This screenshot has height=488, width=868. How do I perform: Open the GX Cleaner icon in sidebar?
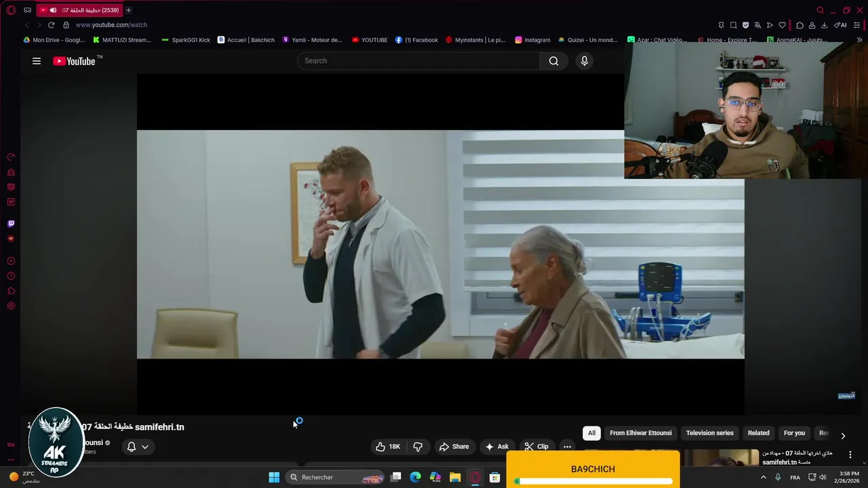tap(11, 172)
